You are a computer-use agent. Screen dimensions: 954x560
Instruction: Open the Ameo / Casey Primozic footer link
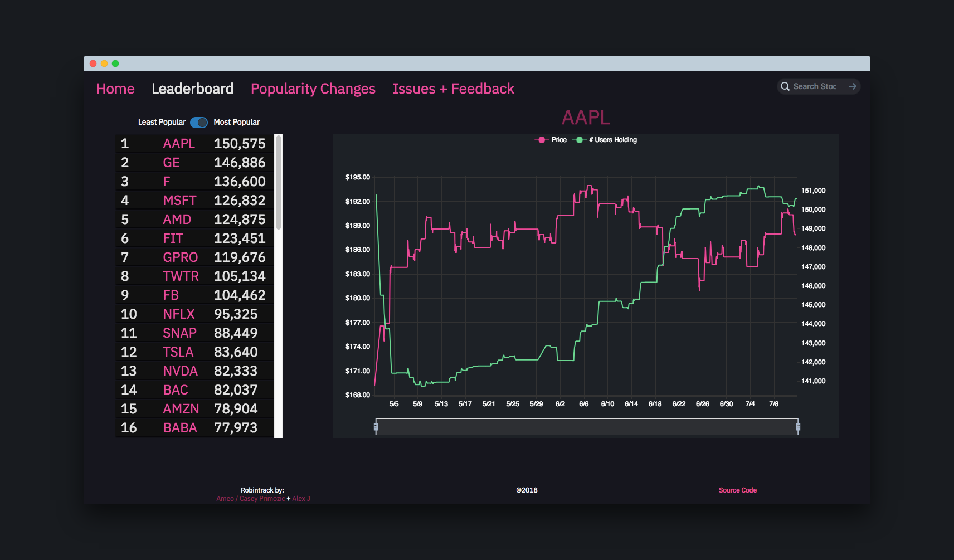point(250,498)
